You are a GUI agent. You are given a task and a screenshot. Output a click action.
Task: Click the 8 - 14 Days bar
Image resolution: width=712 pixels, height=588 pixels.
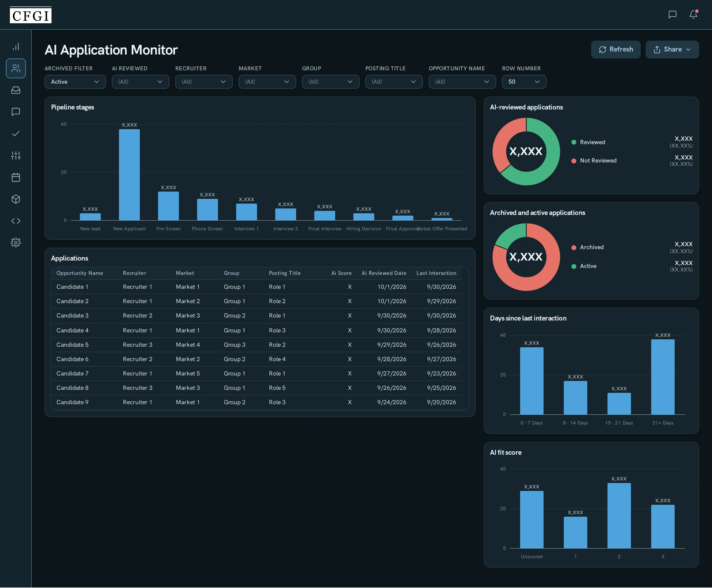pos(575,398)
